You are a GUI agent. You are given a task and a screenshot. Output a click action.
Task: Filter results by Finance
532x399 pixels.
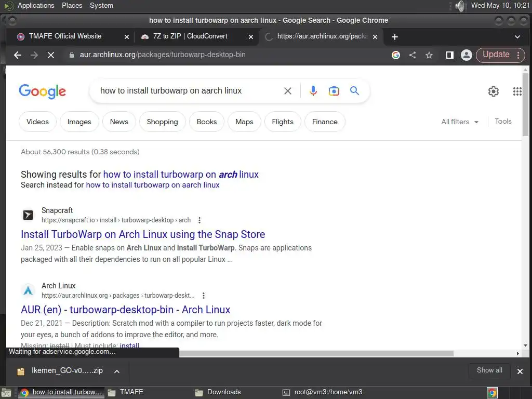325,122
